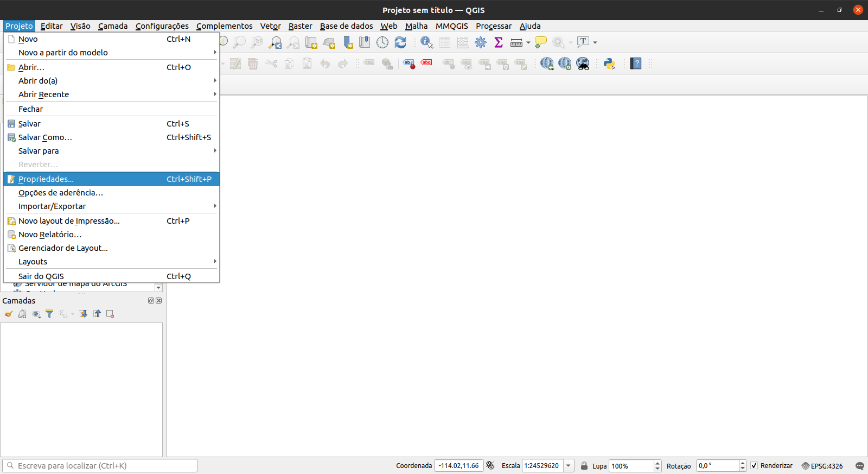Expand the Text Annotation dropdown arrow
868x474 pixels.
(x=595, y=42)
